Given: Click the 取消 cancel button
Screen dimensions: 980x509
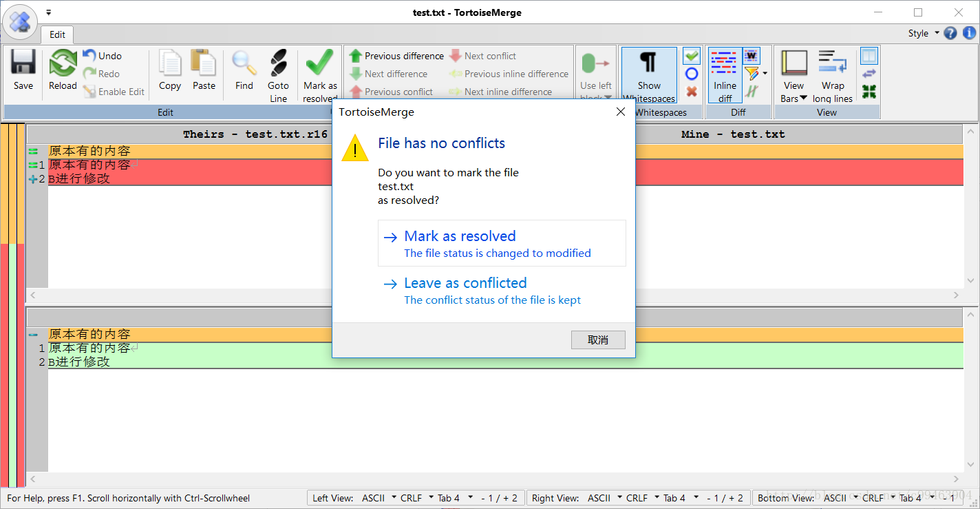Looking at the screenshot, I should tap(598, 340).
